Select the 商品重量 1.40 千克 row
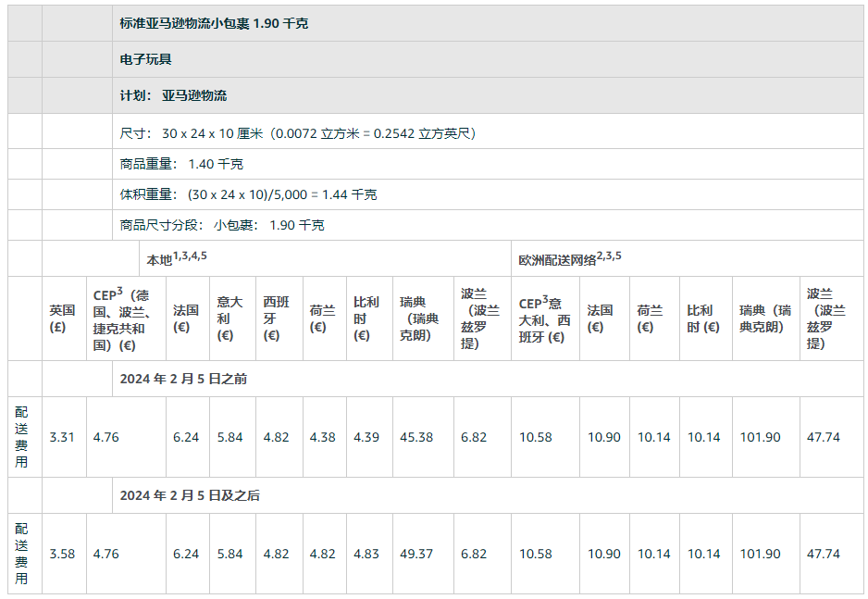Image resolution: width=868 pixels, height=599 pixels. click(181, 164)
